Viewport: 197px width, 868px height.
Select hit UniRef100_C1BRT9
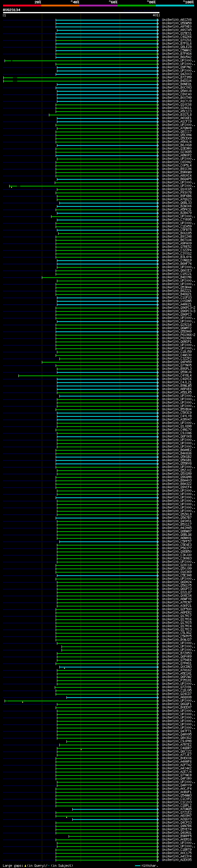[177, 850]
